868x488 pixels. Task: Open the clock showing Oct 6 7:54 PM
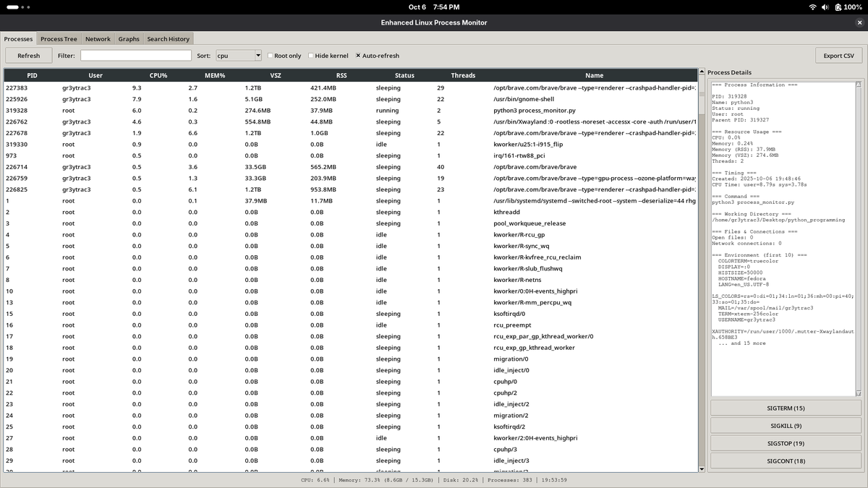click(x=434, y=7)
